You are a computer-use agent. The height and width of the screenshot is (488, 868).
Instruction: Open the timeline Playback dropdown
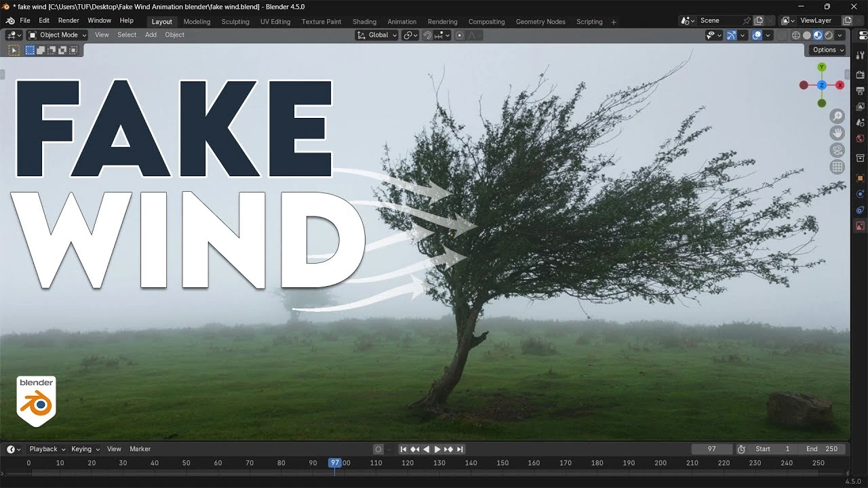[47, 449]
